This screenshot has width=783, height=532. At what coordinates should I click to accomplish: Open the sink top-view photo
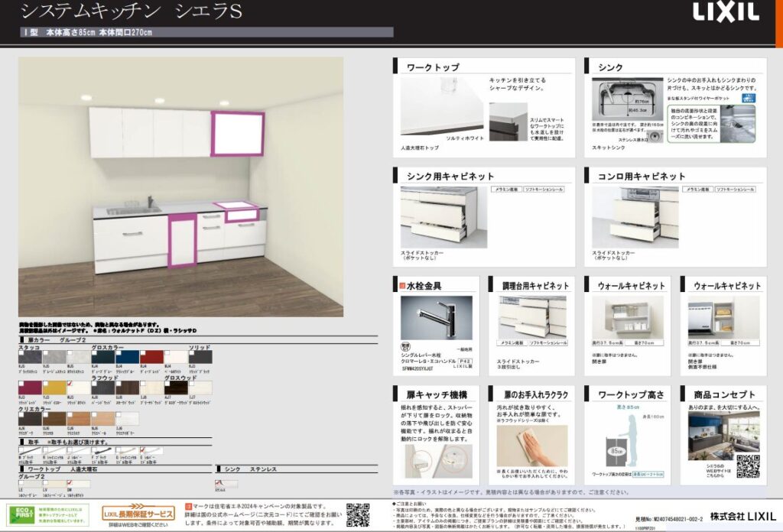click(x=628, y=99)
